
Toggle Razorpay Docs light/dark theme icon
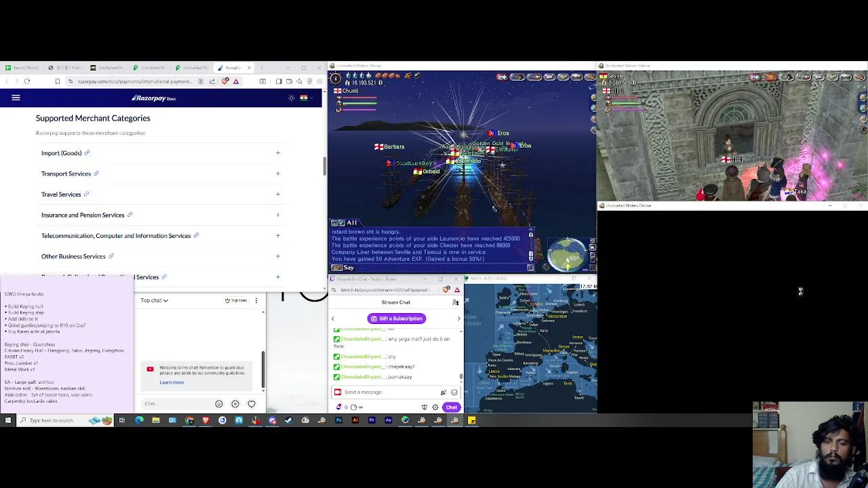coord(292,98)
